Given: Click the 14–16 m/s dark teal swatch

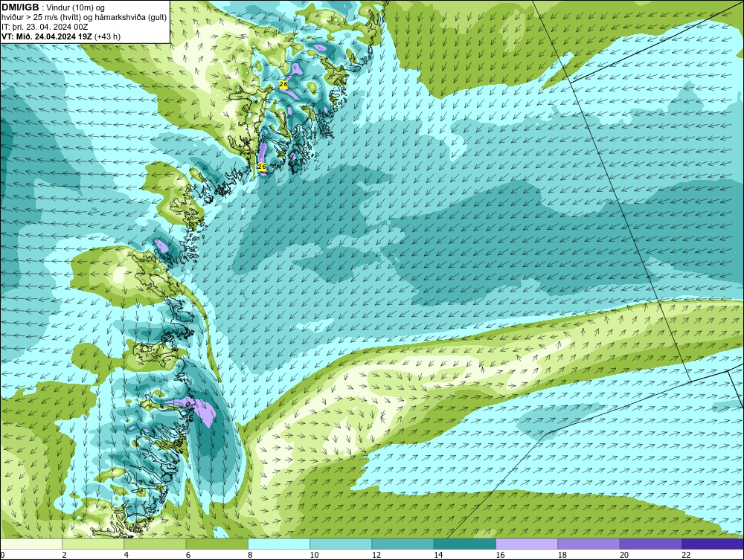Looking at the screenshot, I should tap(465, 544).
